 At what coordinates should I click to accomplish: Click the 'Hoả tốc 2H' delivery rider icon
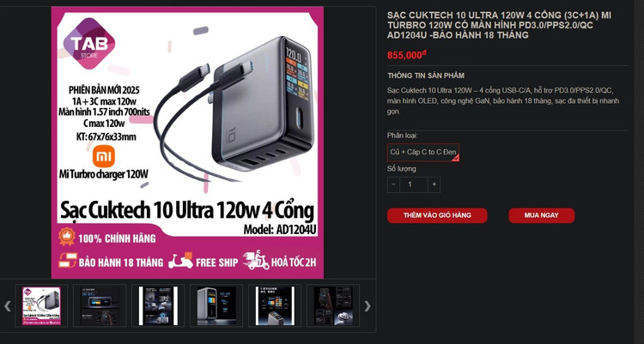(x=256, y=260)
